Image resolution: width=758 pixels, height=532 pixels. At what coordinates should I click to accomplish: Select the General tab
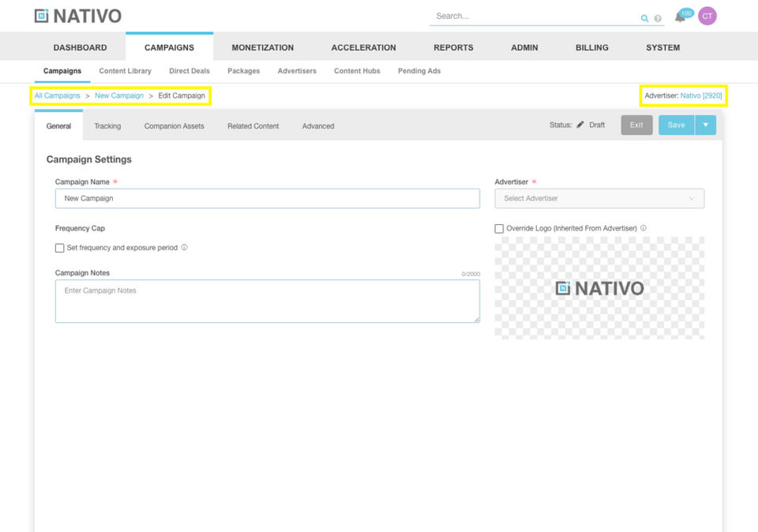[x=58, y=126]
